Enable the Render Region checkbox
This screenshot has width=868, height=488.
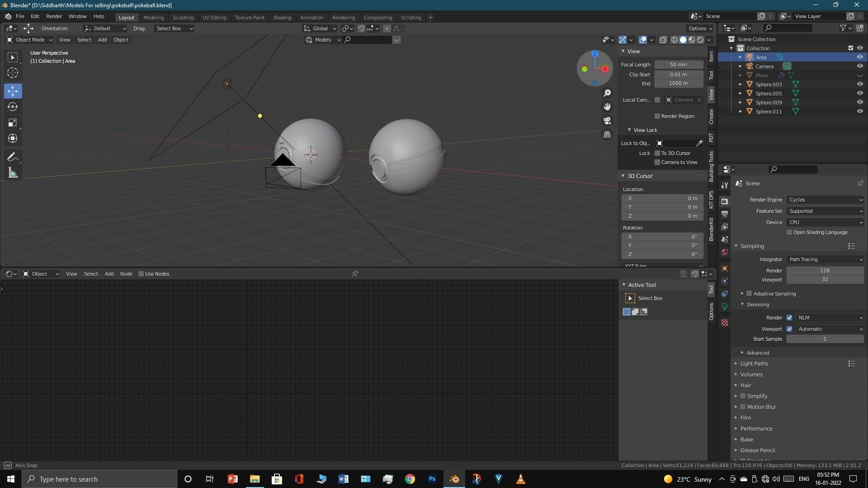[657, 116]
